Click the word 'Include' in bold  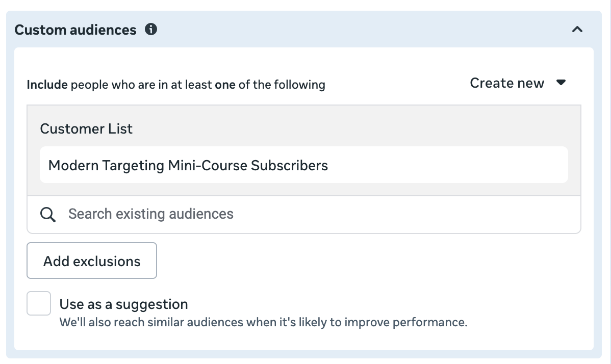47,84
